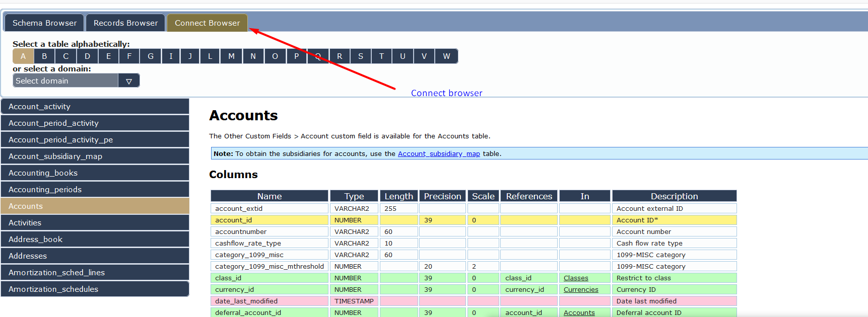Choose letter U in alphabet filter
The width and height of the screenshot is (868, 317).
[x=403, y=56]
